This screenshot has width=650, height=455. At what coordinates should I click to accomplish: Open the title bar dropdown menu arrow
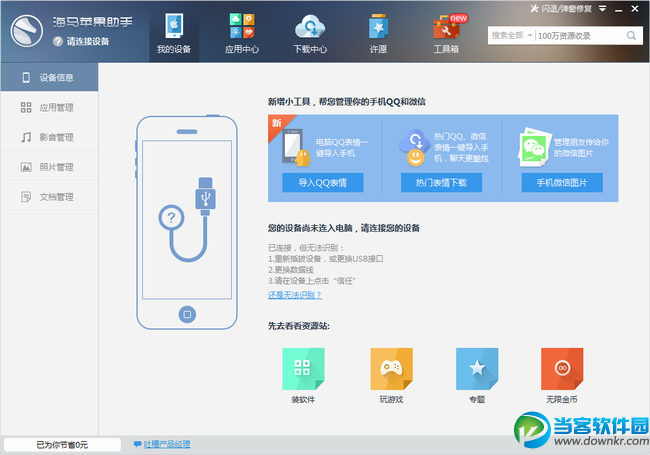click(603, 8)
